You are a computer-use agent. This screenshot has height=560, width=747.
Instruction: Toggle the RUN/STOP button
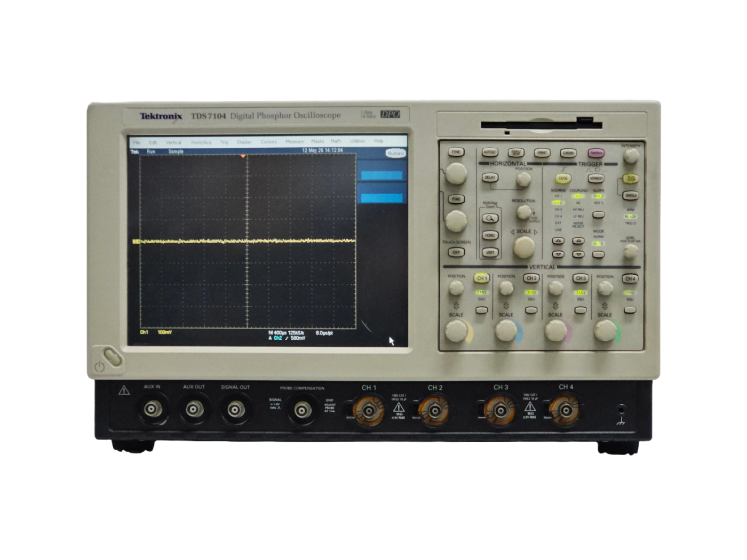click(x=631, y=179)
